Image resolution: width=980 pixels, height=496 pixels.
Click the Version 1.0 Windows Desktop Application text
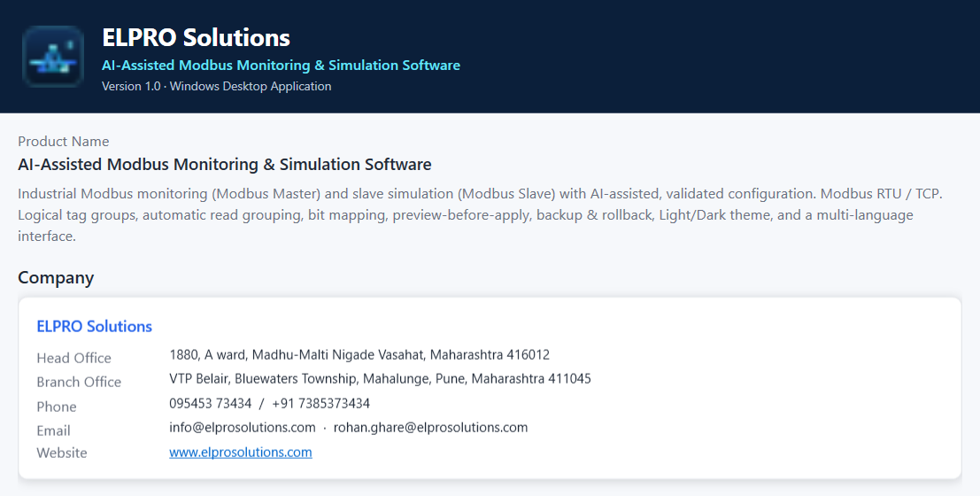tap(217, 86)
